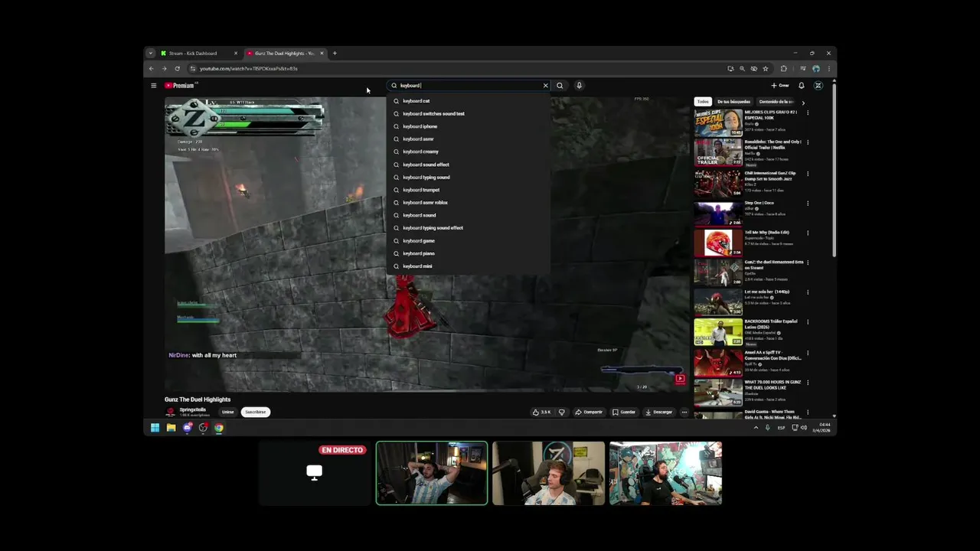980x551 pixels.
Task: Open the Ronaldinho Official Trailer thumbnail
Action: coord(718,152)
